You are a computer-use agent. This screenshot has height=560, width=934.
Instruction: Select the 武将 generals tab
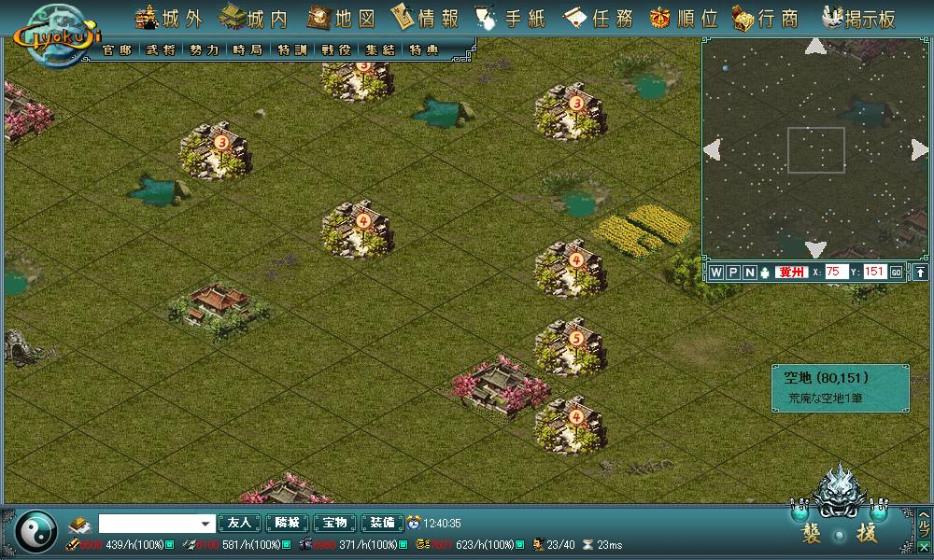[161, 50]
